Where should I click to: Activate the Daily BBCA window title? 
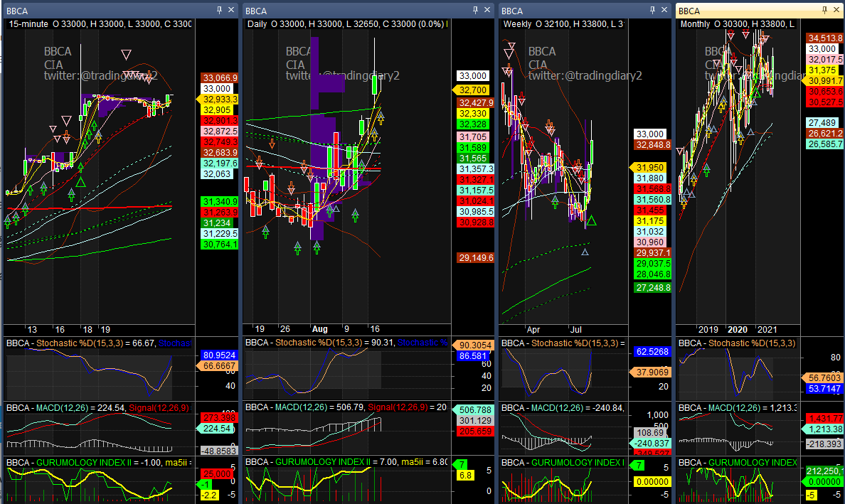coord(256,11)
